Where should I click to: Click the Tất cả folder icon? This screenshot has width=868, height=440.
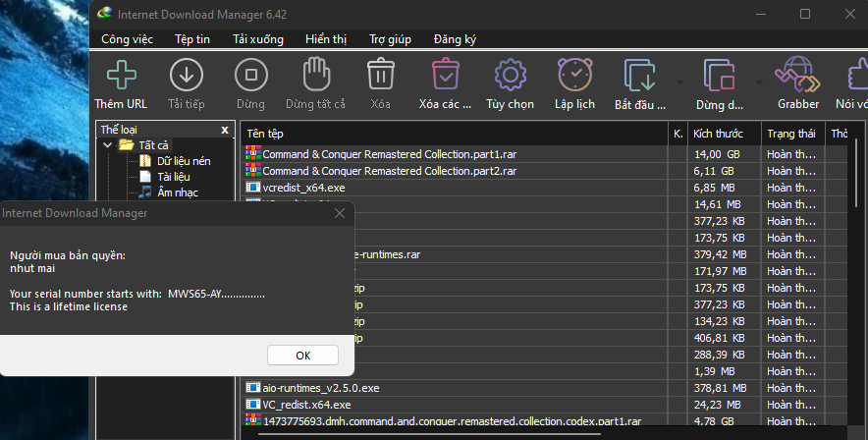tap(127, 145)
